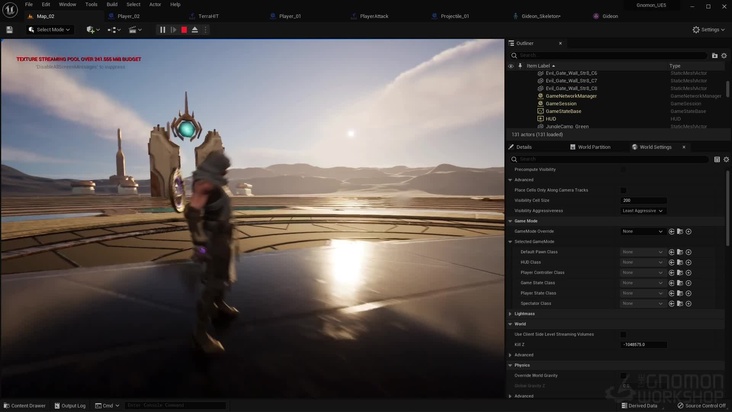Click Outliner settings gear icon
Viewport: 732px width, 412px height.
pos(726,55)
